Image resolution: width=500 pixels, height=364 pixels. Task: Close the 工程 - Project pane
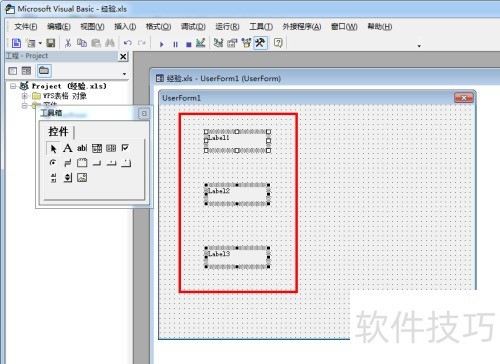click(123, 57)
